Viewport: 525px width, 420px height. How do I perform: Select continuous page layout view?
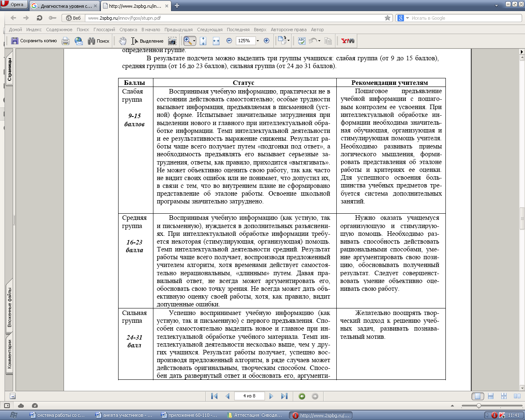tap(491, 396)
